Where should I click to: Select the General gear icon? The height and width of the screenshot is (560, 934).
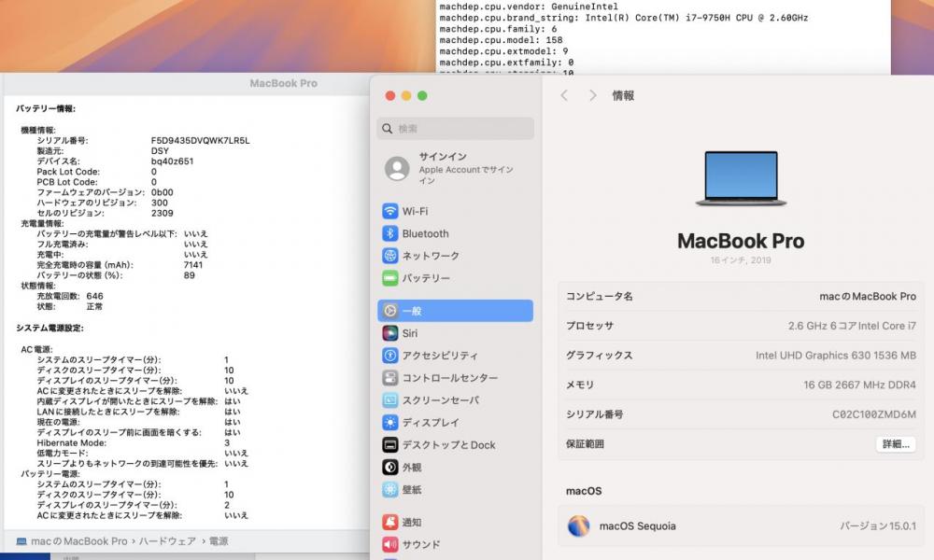pos(390,311)
